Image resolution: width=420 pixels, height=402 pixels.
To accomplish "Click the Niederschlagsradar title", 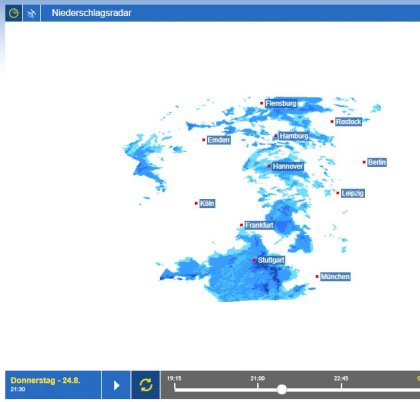I will coord(91,13).
